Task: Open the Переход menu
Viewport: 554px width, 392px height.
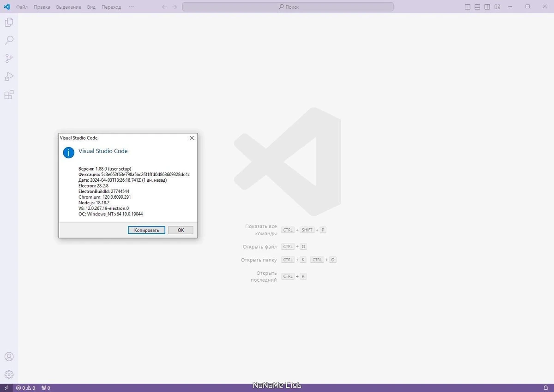Action: click(x=111, y=7)
